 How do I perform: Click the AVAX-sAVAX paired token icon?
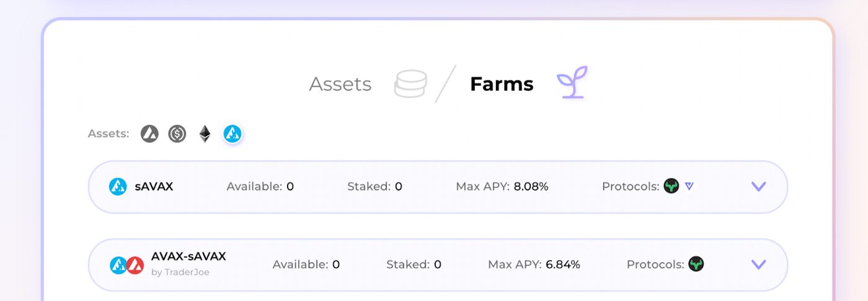pos(126,265)
